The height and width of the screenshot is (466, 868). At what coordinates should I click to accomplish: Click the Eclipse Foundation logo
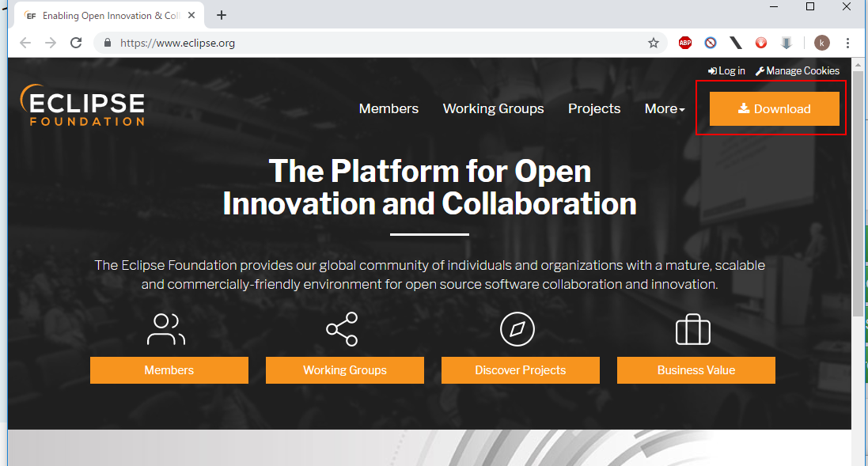83,105
